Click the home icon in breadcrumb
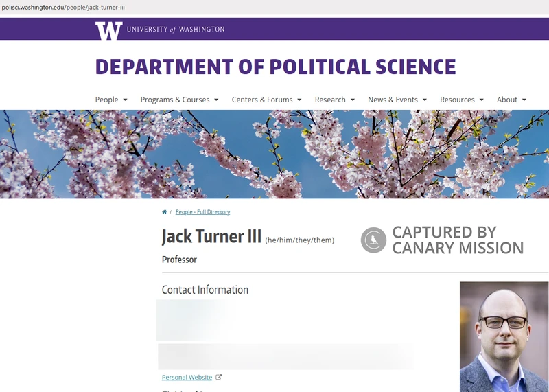 (165, 212)
